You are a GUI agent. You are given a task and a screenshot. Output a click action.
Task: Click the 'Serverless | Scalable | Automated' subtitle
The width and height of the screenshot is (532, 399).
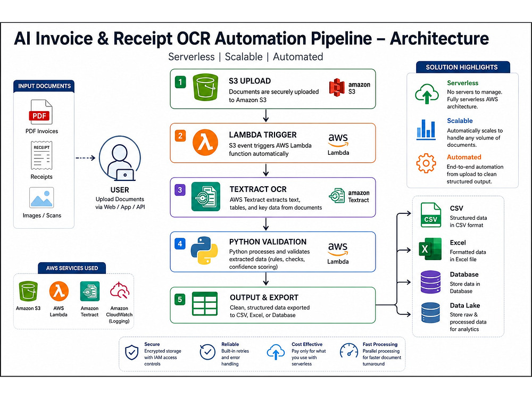click(x=246, y=57)
